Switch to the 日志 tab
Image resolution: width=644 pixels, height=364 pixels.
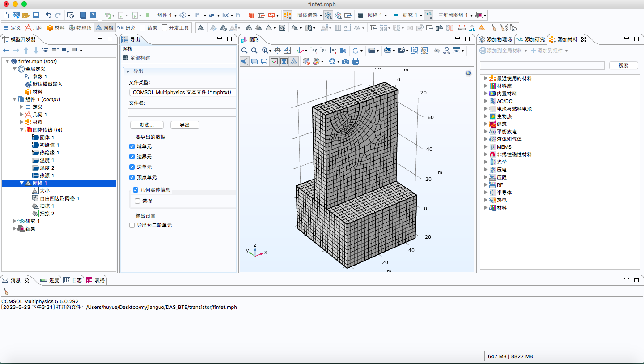[73, 280]
